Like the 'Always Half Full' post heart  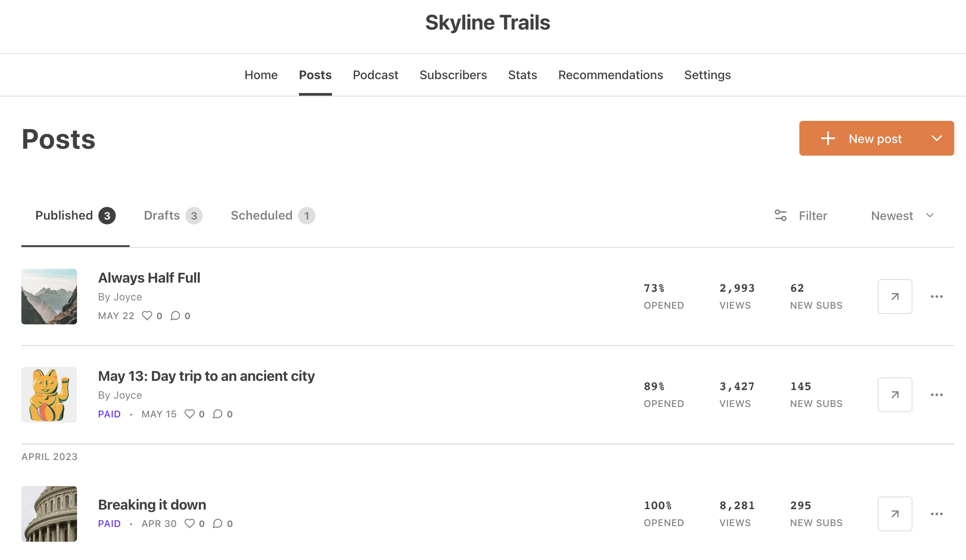[147, 316]
